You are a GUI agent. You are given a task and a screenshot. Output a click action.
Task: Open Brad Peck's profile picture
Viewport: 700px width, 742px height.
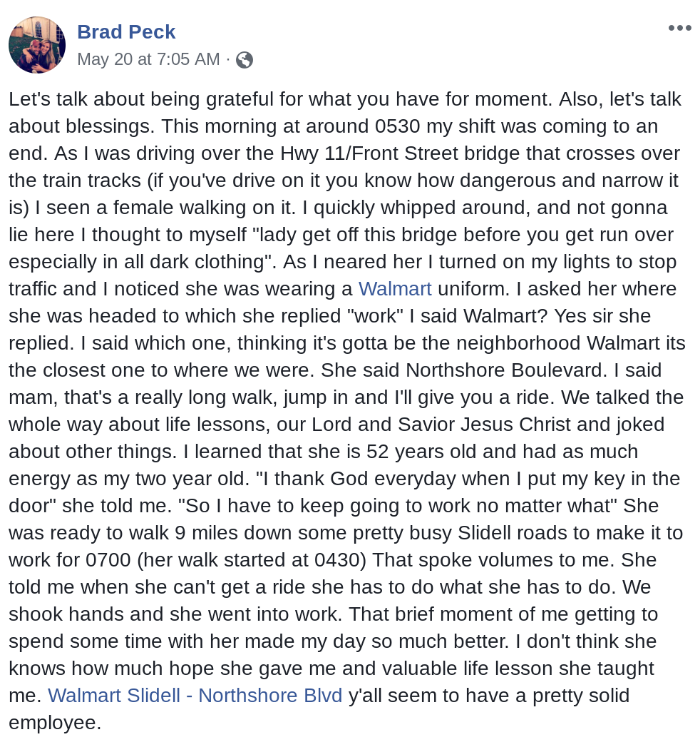(x=37, y=45)
